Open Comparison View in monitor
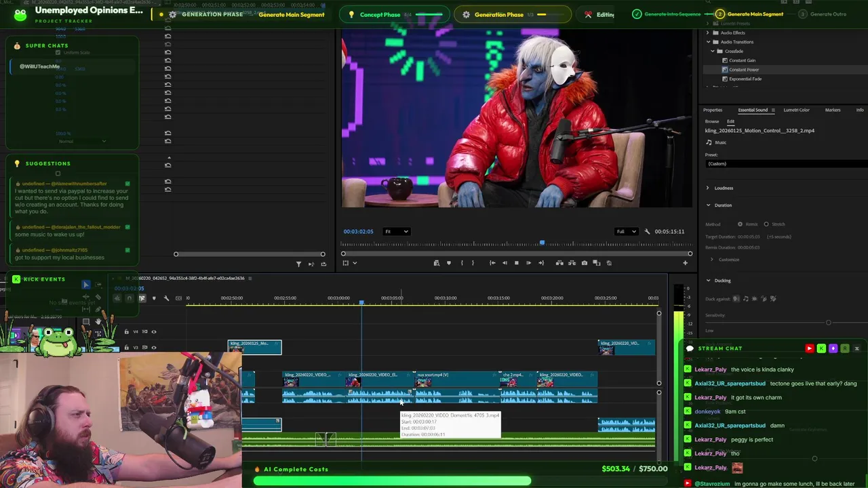Image resolution: width=868 pixels, height=488 pixels. [597, 263]
